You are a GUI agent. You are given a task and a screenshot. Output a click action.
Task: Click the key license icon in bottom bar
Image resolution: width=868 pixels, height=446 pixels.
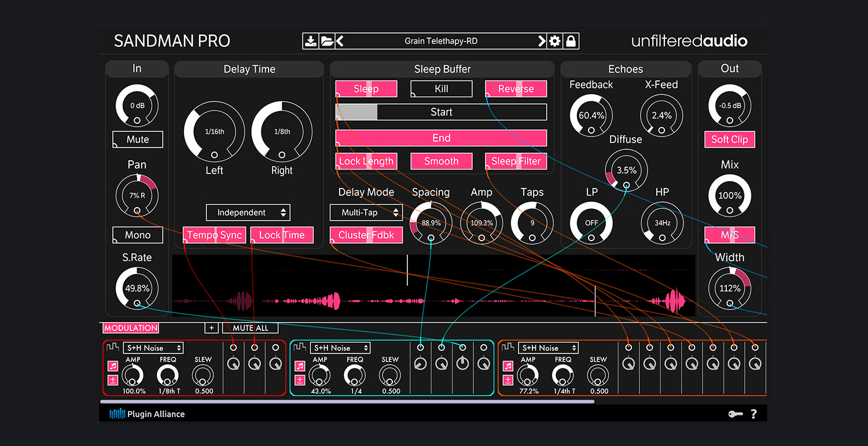point(735,414)
